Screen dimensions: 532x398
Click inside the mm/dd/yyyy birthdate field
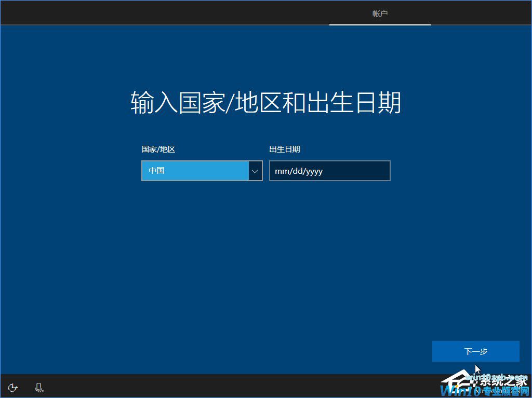(x=329, y=171)
